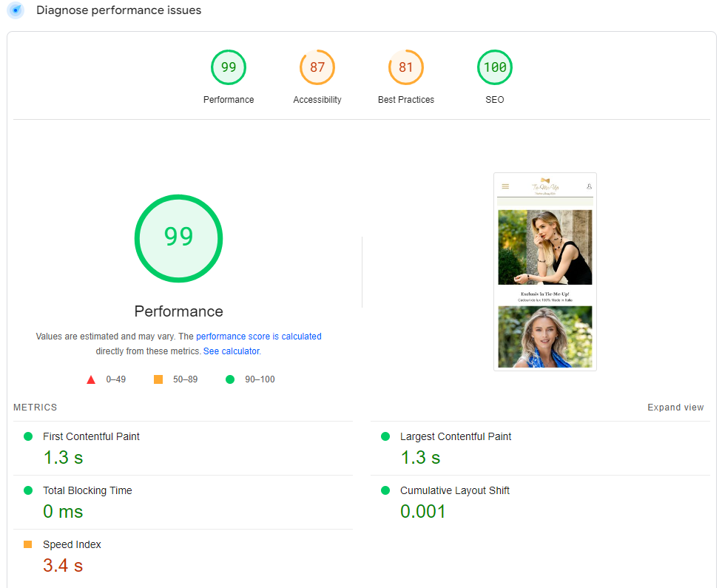Click the orange square beside Speed Index
Viewport: 722px width, 588px height.
point(27,544)
